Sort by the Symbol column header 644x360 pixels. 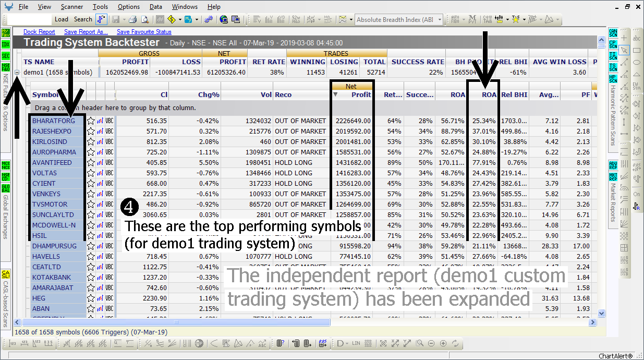58,95
